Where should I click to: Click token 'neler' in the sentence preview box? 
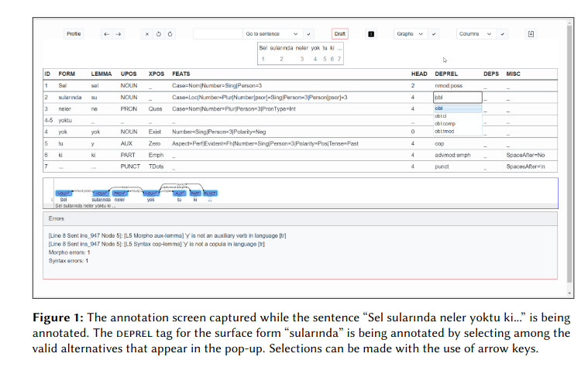pos(302,48)
